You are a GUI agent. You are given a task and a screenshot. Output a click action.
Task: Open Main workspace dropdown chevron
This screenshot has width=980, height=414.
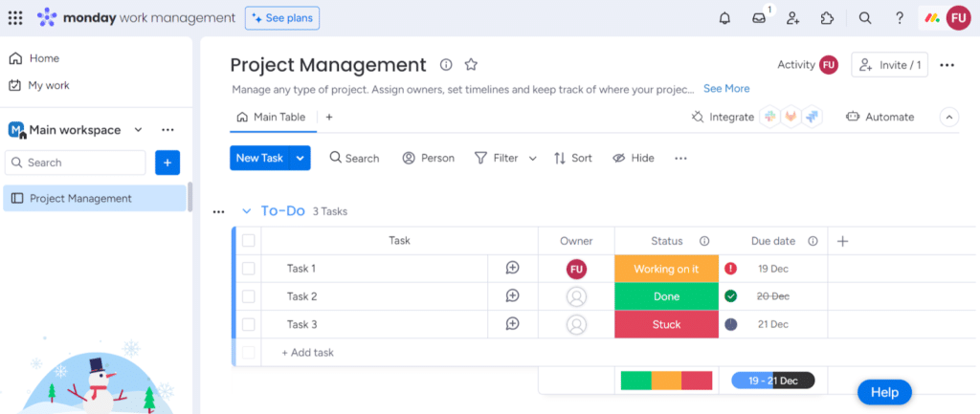pos(139,130)
